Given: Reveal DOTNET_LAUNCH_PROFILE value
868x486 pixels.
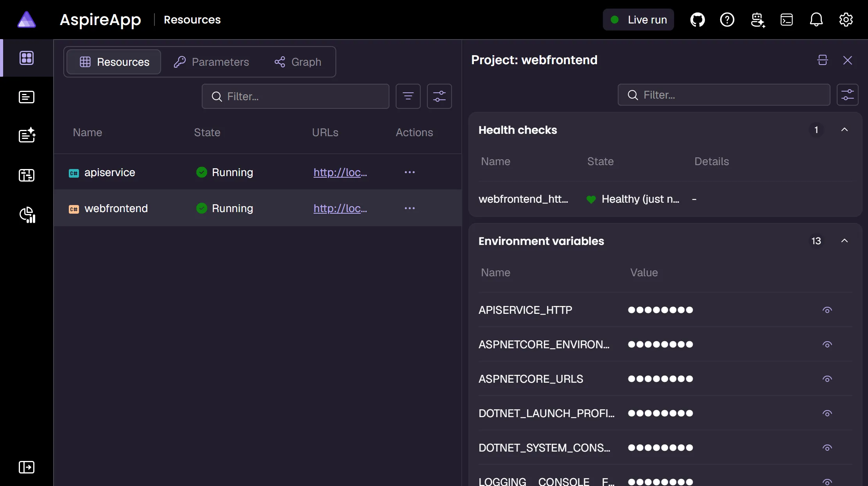Looking at the screenshot, I should (827, 413).
